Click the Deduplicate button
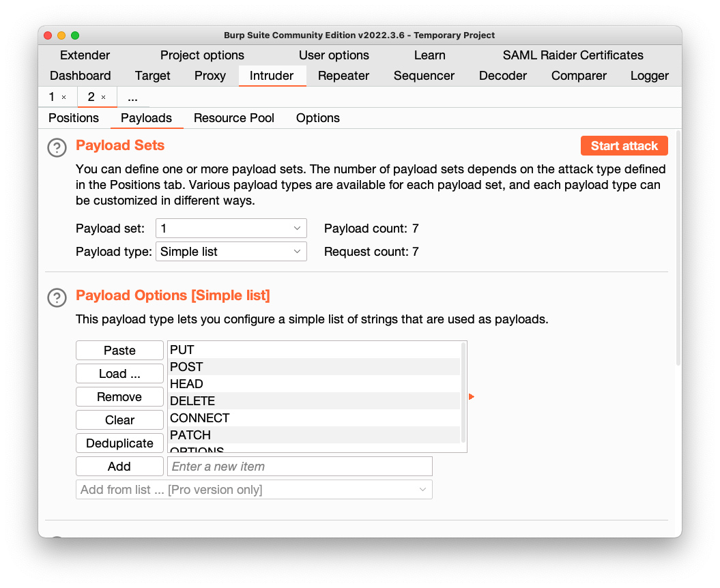Screen dimensions: 720x588 click(119, 443)
